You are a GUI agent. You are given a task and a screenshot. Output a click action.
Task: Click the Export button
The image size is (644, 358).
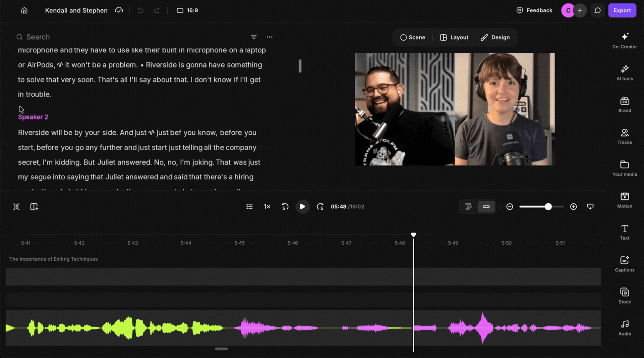pos(622,10)
